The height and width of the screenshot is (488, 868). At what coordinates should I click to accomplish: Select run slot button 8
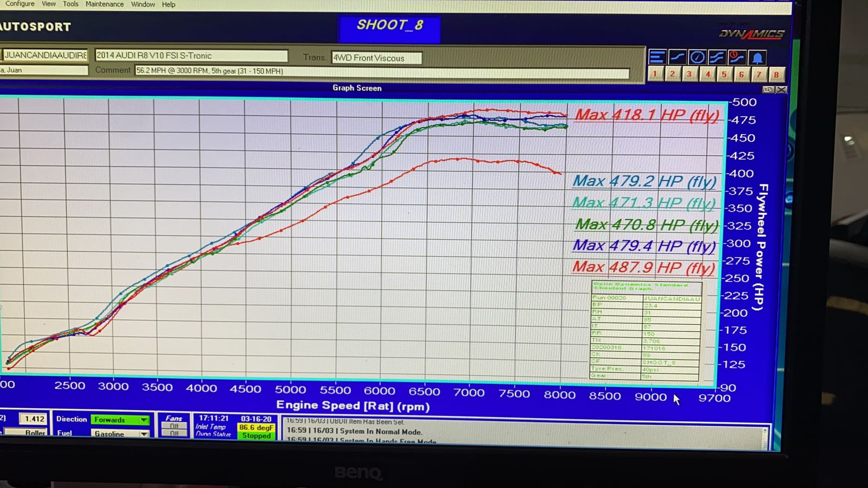click(776, 75)
